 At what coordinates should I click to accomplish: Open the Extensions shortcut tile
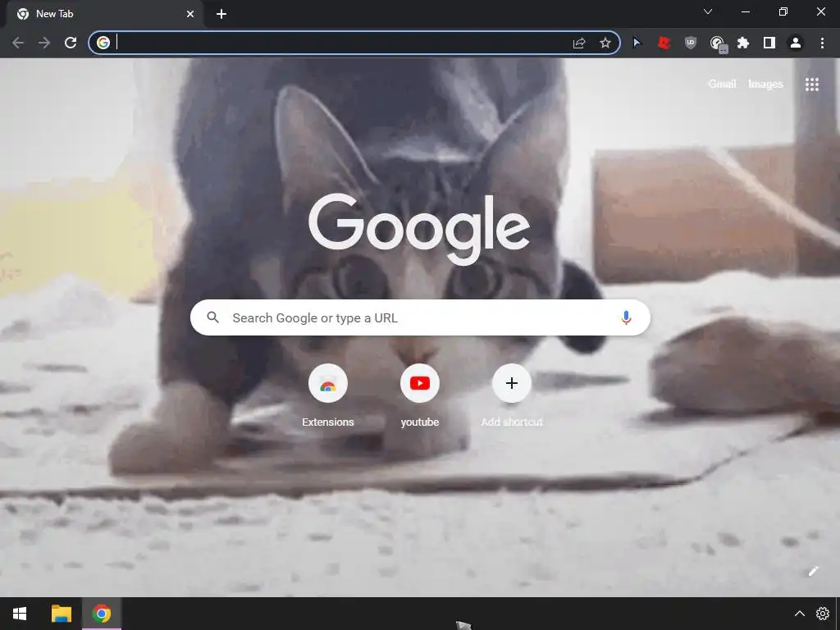pos(328,396)
